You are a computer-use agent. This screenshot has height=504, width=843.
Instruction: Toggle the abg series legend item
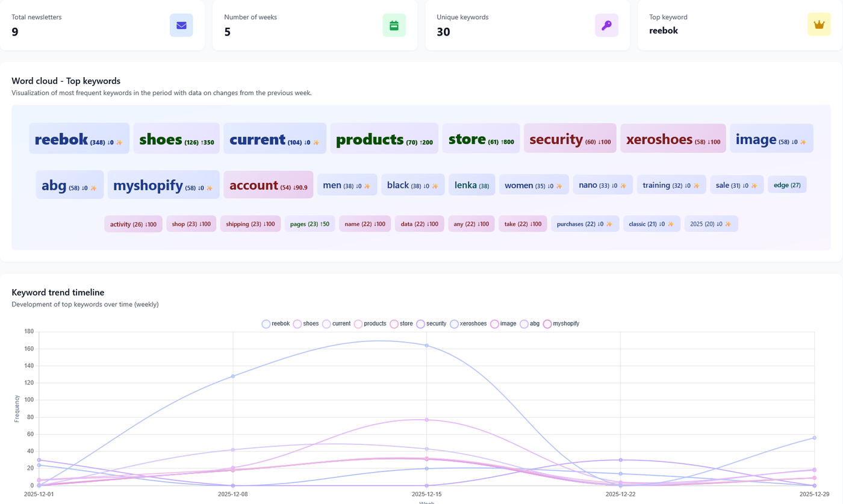tap(530, 324)
